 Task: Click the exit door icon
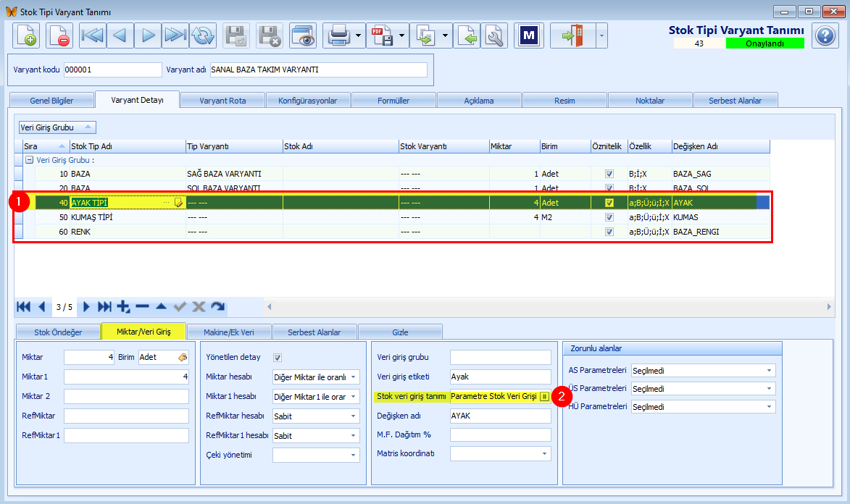[572, 35]
